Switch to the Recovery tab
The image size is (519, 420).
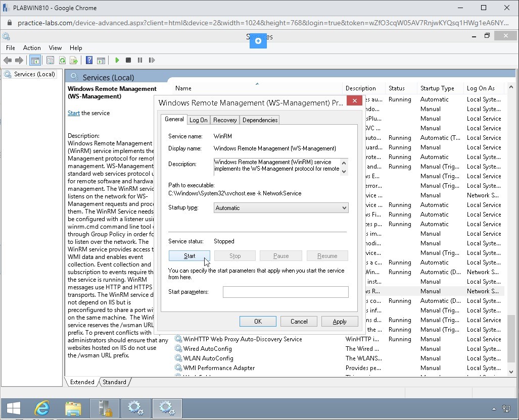pyautogui.click(x=225, y=120)
